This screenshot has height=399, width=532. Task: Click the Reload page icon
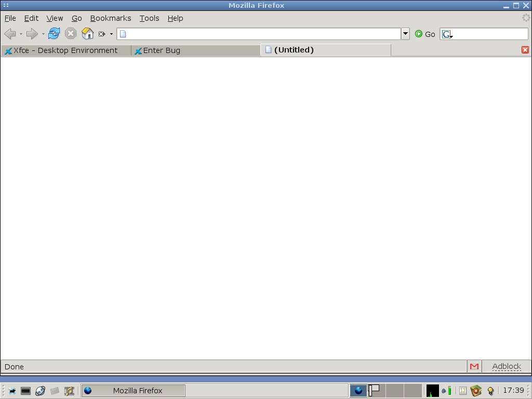[x=54, y=34]
